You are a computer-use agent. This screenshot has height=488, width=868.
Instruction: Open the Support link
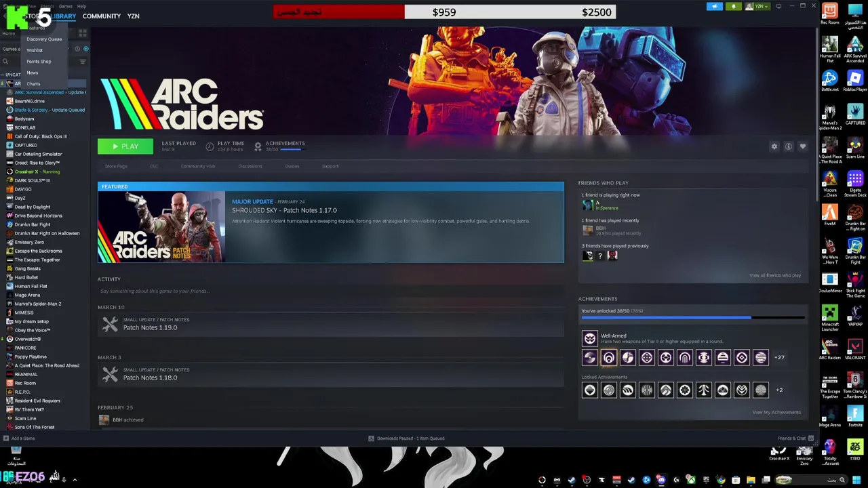(330, 166)
